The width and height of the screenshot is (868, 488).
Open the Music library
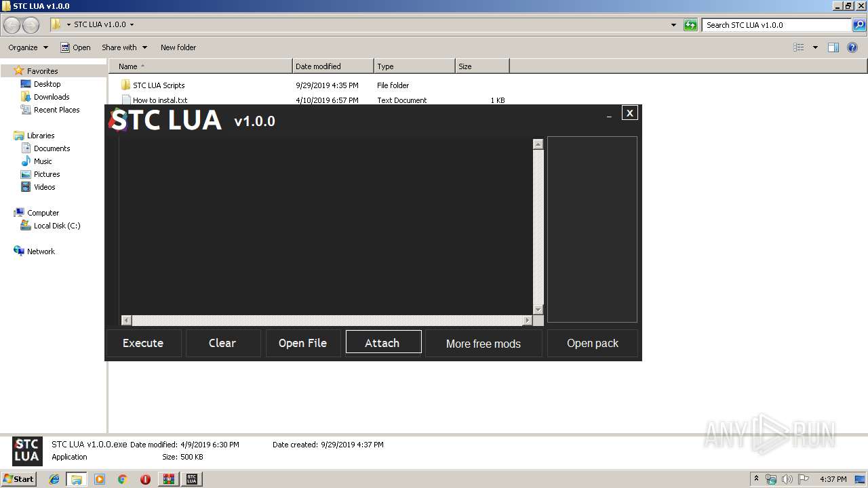tap(43, 161)
